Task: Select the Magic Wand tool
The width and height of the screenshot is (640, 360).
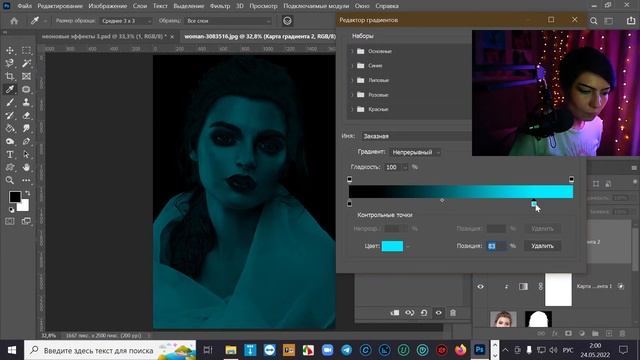Action: [x=26, y=63]
